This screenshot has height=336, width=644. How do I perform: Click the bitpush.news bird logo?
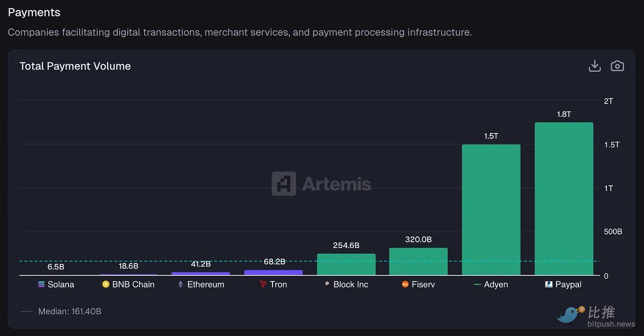click(x=567, y=315)
